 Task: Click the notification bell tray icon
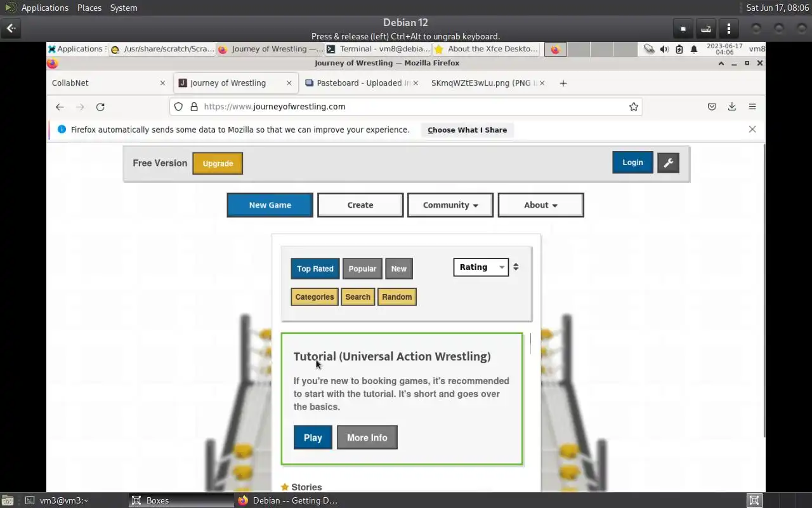click(x=694, y=49)
